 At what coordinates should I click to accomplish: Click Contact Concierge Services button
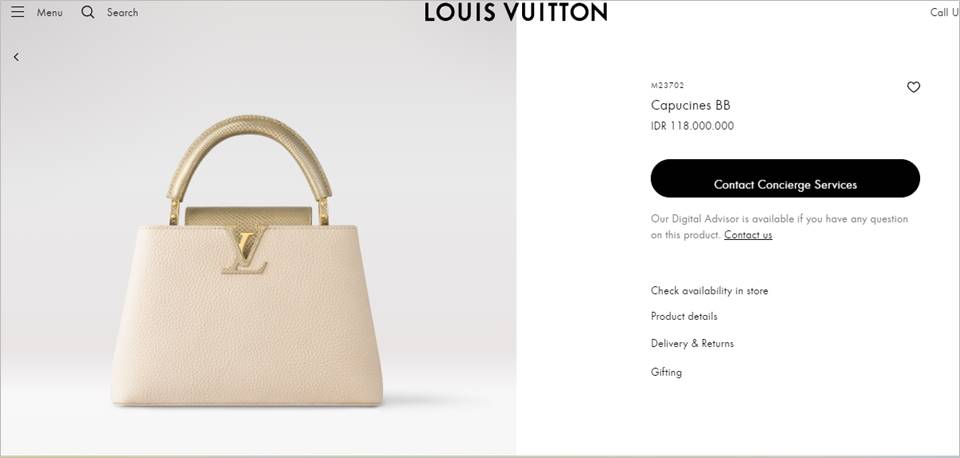[x=785, y=178]
